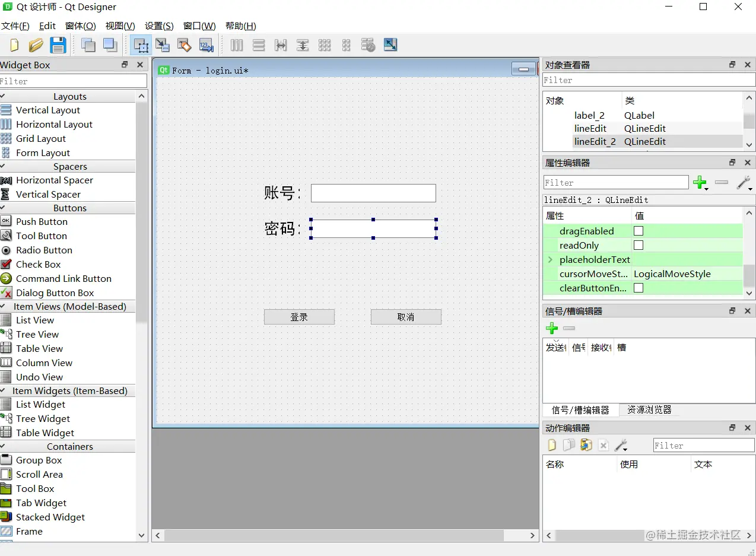The width and height of the screenshot is (756, 556).
Task: Click the New Form toolbar icon
Action: (15, 45)
